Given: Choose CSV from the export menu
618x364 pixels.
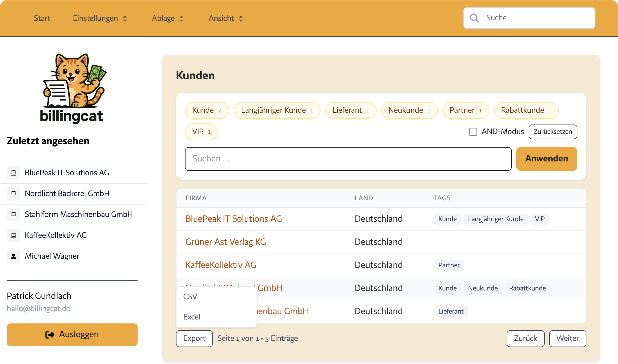Looking at the screenshot, I should (x=190, y=297).
